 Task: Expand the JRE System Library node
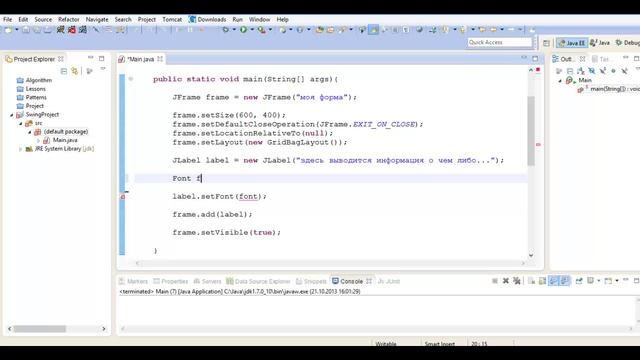click(20, 149)
